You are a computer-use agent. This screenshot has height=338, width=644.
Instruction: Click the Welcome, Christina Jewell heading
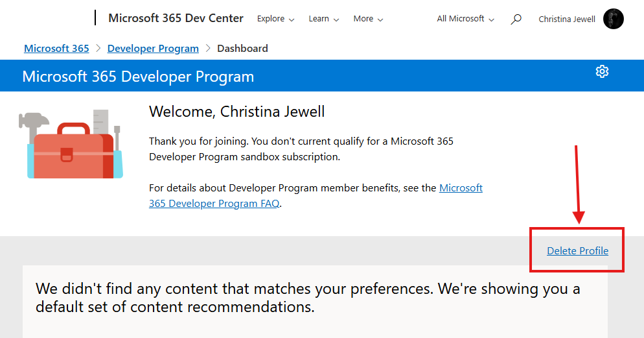pyautogui.click(x=236, y=112)
